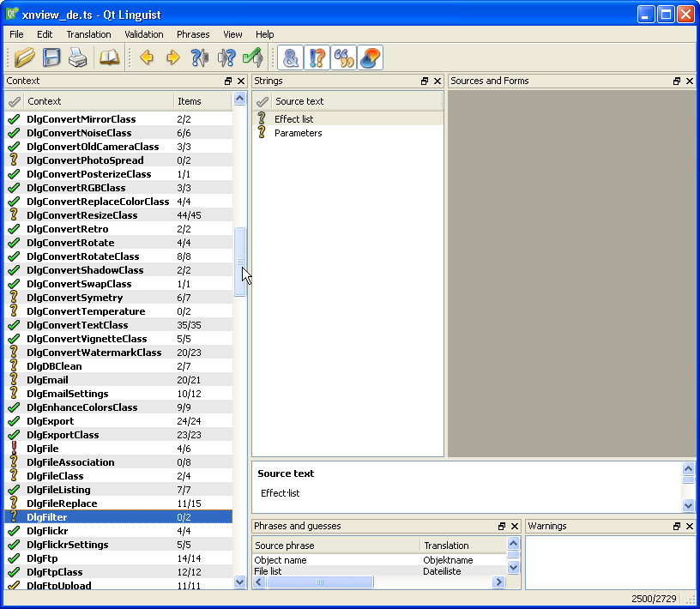This screenshot has width=700, height=609.
Task: Toggle accelerator validation ampersand icon
Action: pyautogui.click(x=291, y=57)
